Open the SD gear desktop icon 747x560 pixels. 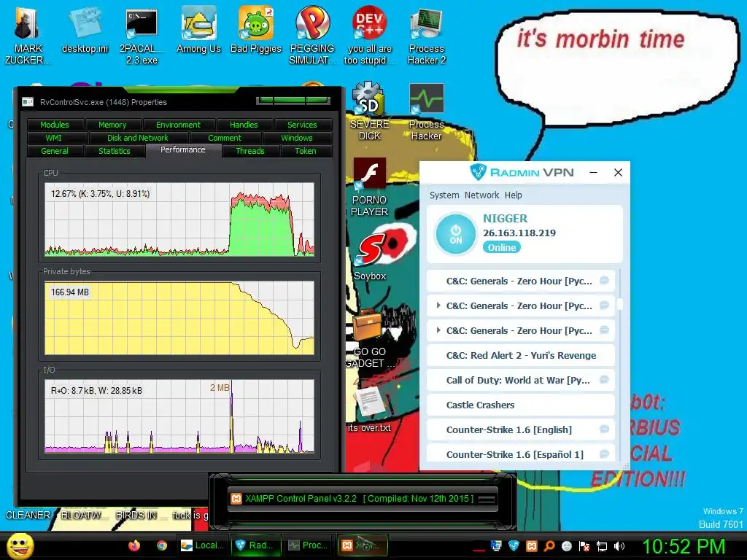pyautogui.click(x=369, y=112)
